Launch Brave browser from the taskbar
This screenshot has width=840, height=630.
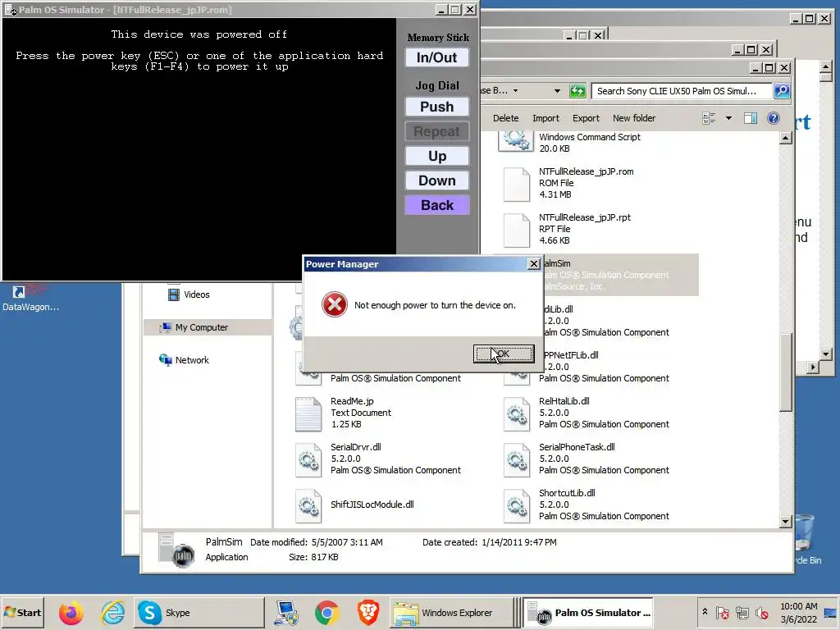coord(368,613)
